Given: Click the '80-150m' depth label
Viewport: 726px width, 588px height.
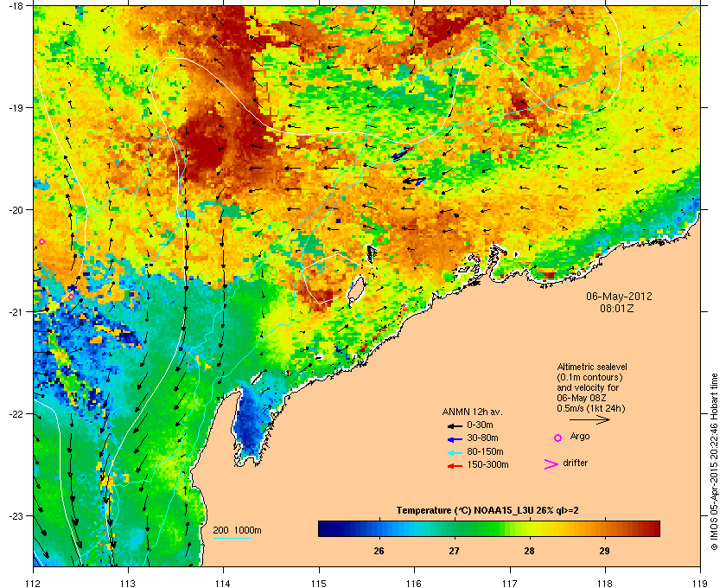Looking at the screenshot, I should pos(485,451).
